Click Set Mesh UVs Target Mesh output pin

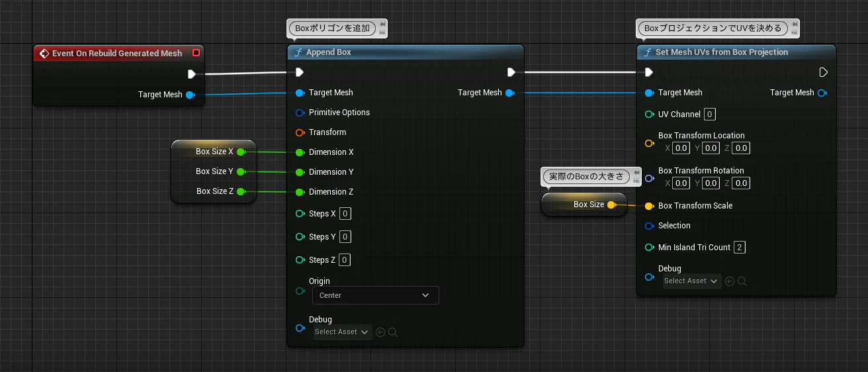822,93
